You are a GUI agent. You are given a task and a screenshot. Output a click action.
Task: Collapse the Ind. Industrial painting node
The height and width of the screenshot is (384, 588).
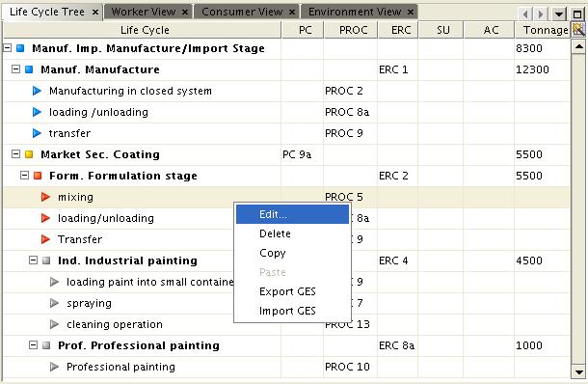pos(33,261)
